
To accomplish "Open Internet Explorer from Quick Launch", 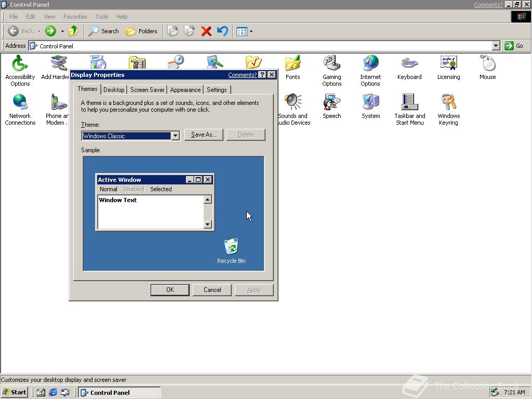I will pyautogui.click(x=53, y=392).
